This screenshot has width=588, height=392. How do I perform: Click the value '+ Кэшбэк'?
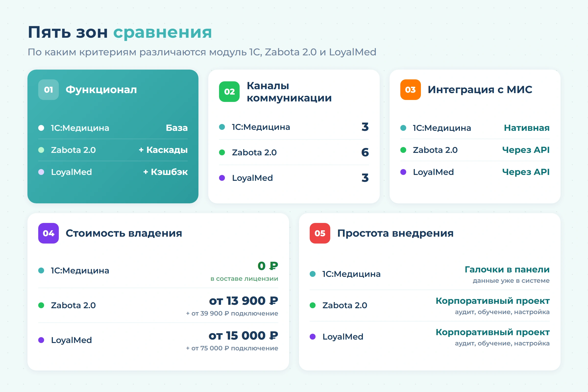[x=166, y=172]
